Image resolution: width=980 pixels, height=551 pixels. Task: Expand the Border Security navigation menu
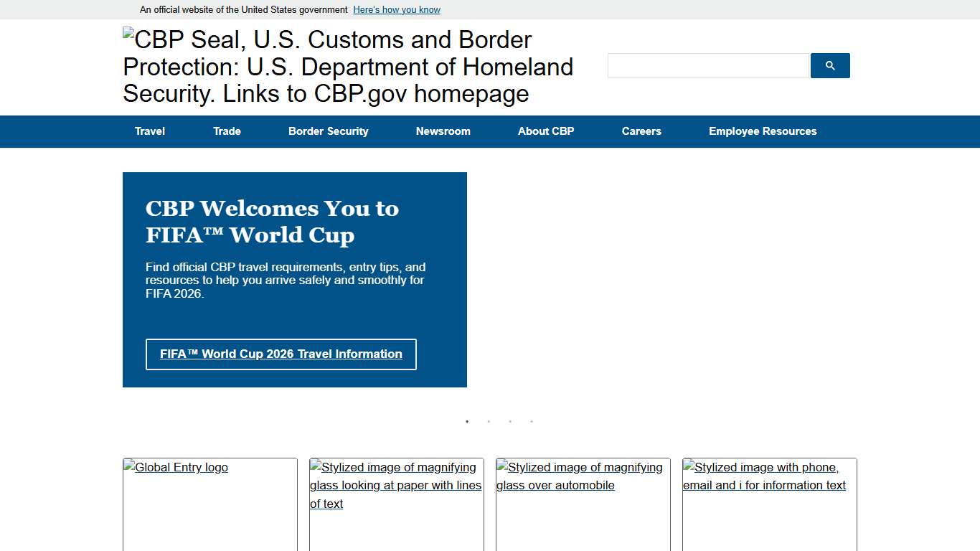click(328, 131)
